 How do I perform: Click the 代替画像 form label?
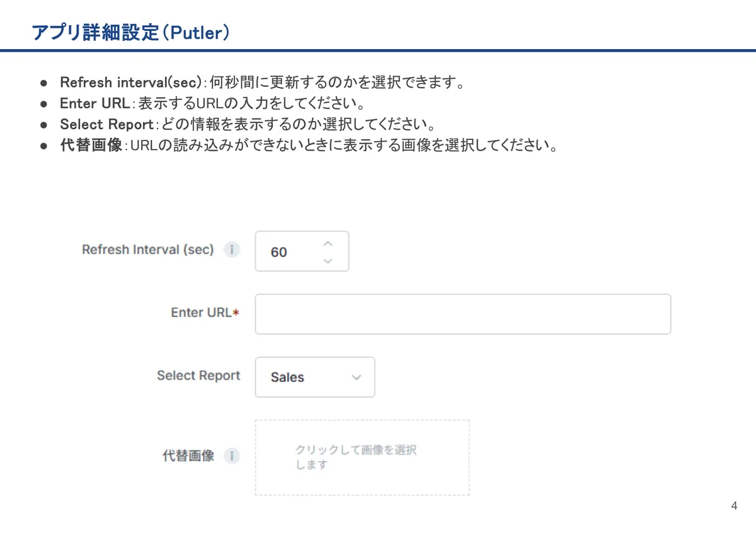tap(189, 456)
